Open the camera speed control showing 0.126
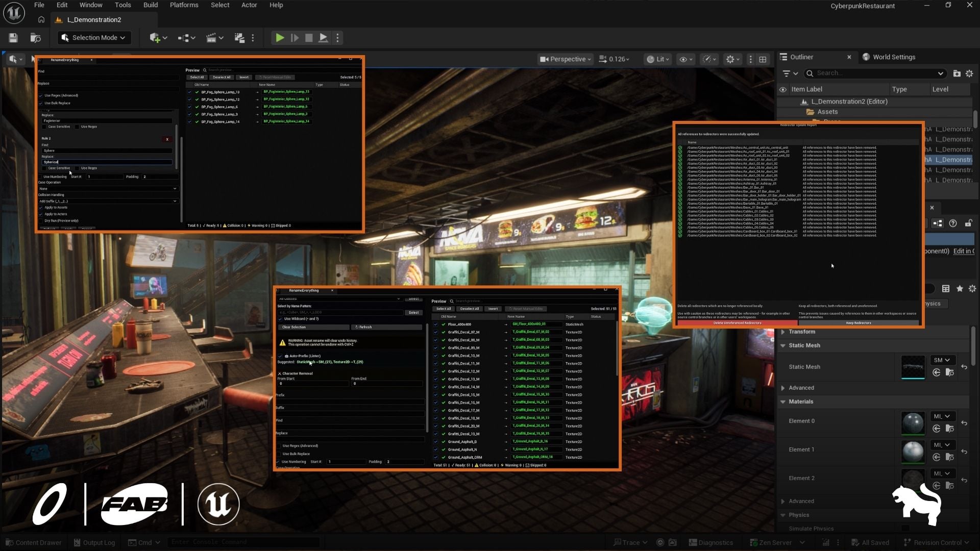Viewport: 980px width, 551px height. click(x=615, y=59)
